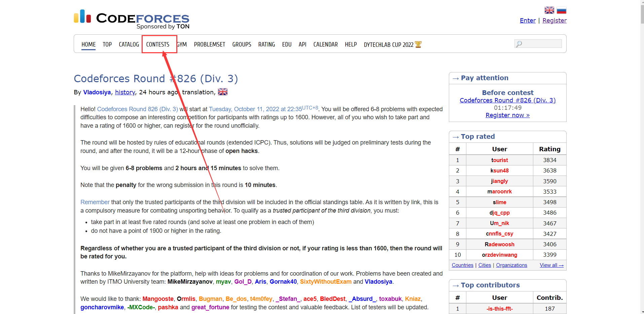
Task: Open the post history link
Action: coord(125,92)
